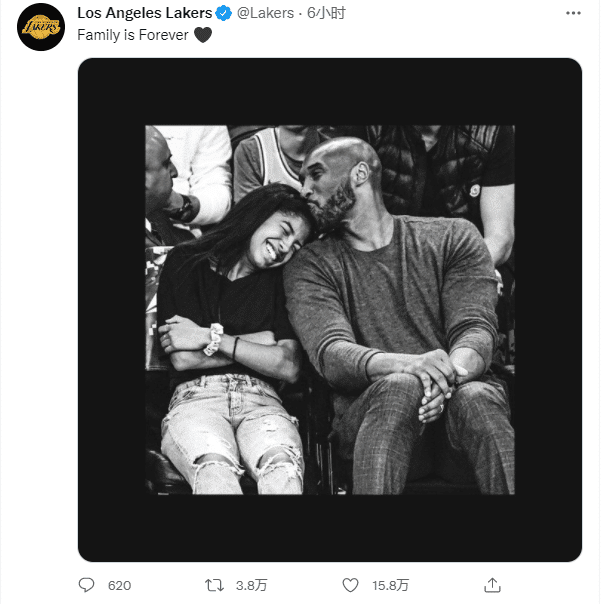Click the share upload icon

(491, 585)
